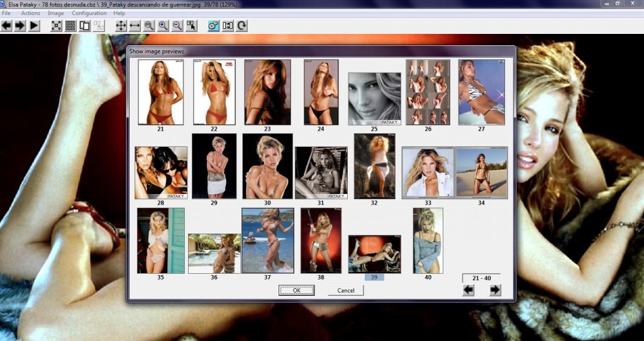Open configuration using the gears icon
This screenshot has height=341, width=644.
[213, 26]
